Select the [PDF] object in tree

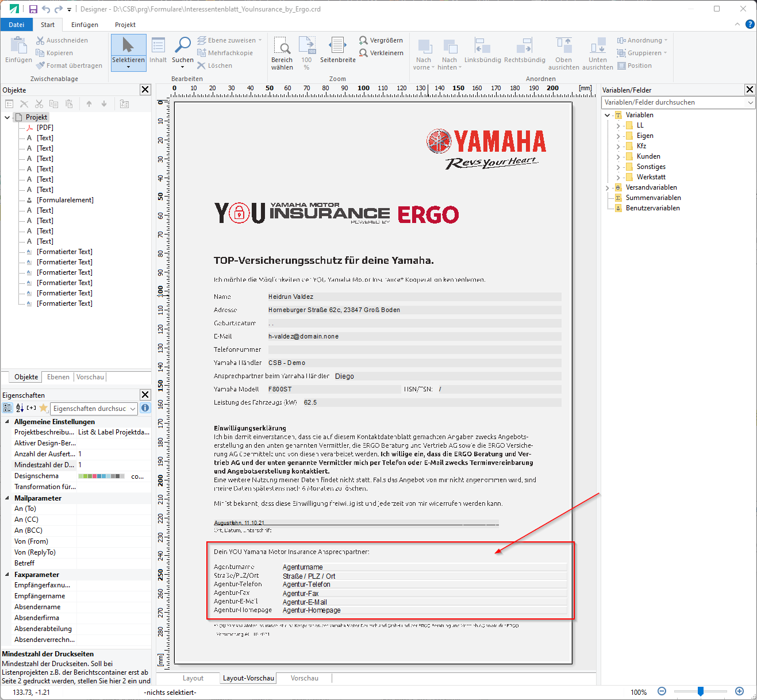coord(45,128)
